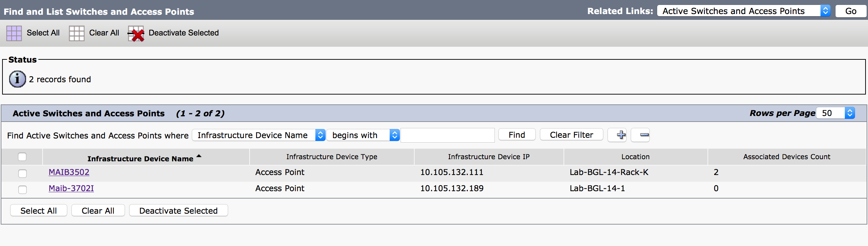Open the Rows per Page dropdown
Viewport: 868px width, 246px height.
(x=835, y=113)
